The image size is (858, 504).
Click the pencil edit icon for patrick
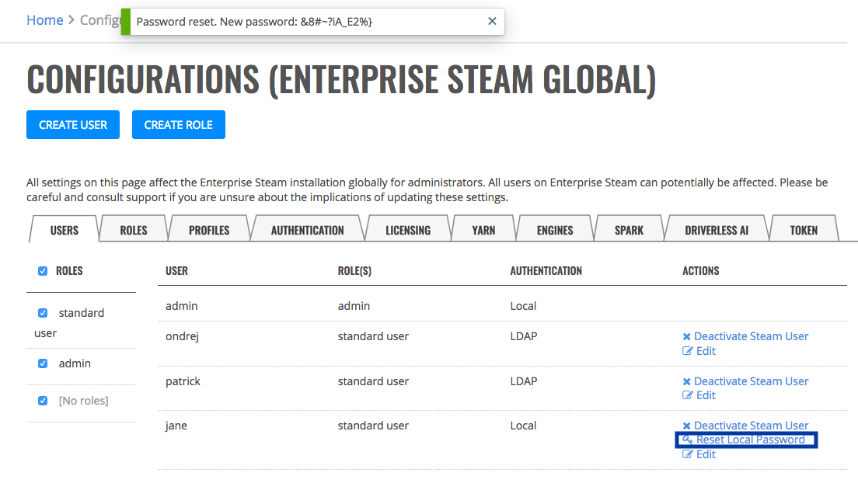(x=687, y=395)
